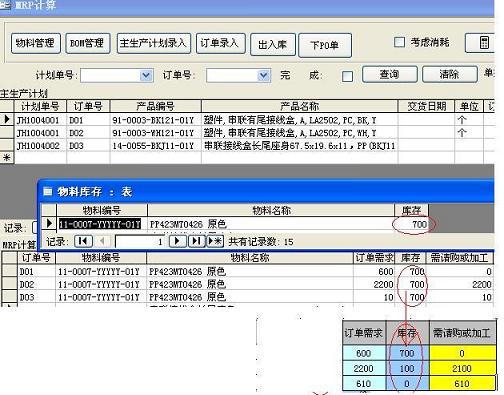The width and height of the screenshot is (504, 395).
Task: Click blue cell 100 in lower table
Action: point(407,368)
